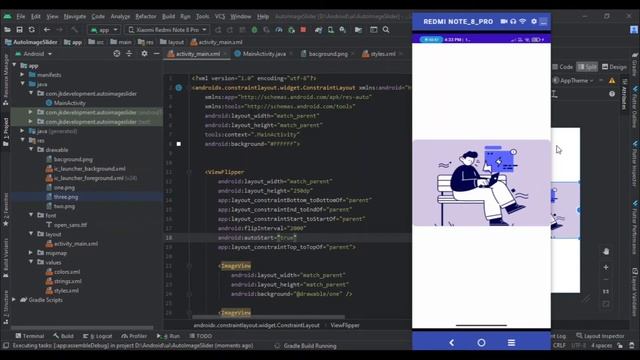Screen dimensions: 640x360
Task: Click the Select Opened File target icon
Action: [x=117, y=53]
